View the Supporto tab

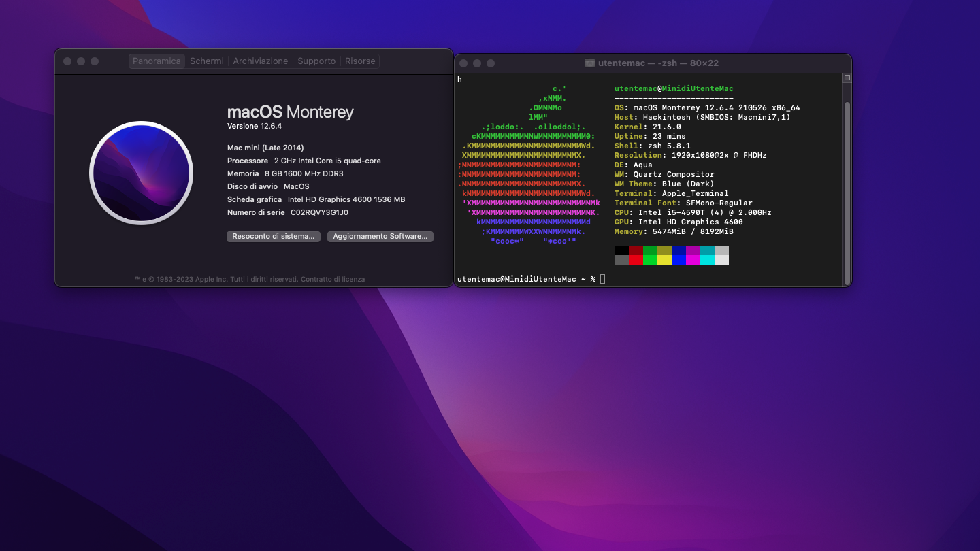pos(316,61)
